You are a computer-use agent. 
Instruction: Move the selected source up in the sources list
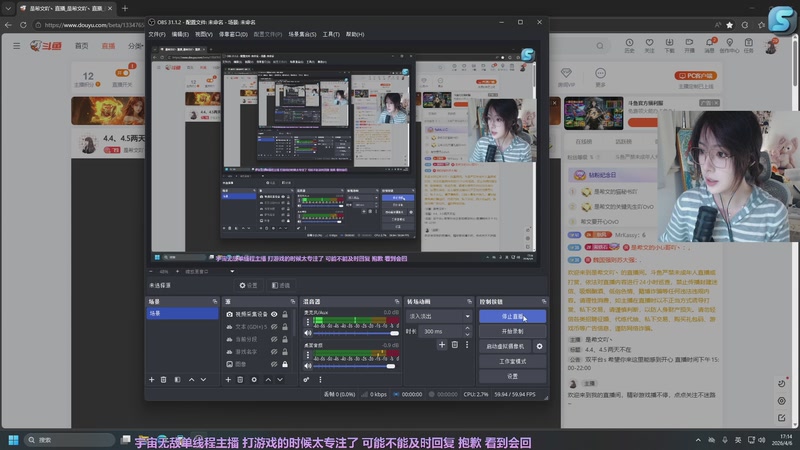point(268,380)
